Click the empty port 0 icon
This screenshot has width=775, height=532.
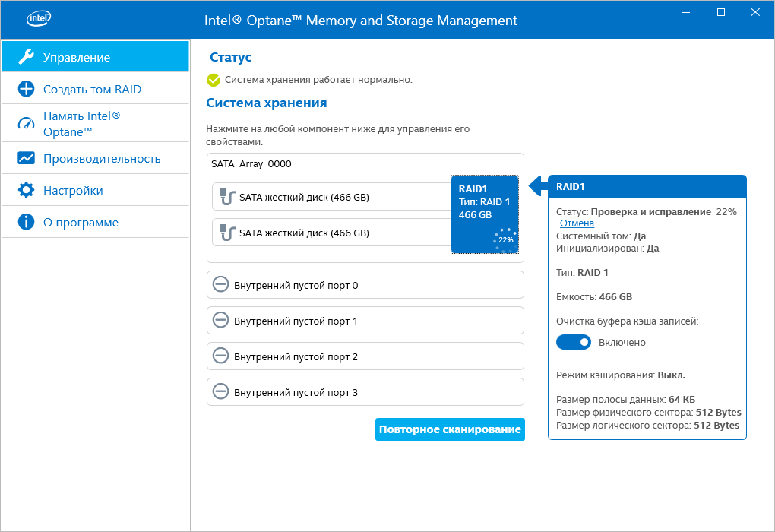point(220,285)
